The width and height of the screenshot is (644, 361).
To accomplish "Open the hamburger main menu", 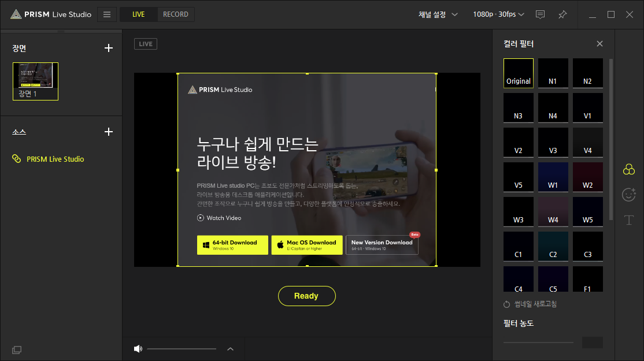I will (x=107, y=14).
